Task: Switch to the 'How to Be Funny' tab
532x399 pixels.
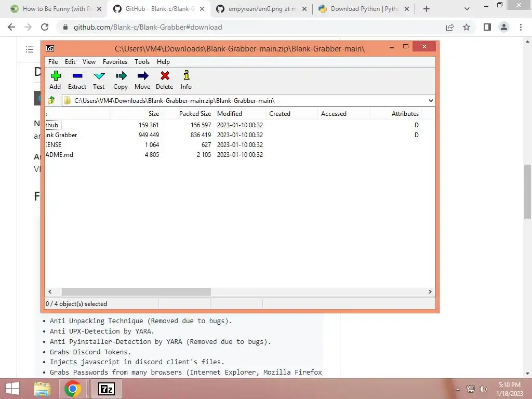Action: pyautogui.click(x=57, y=9)
